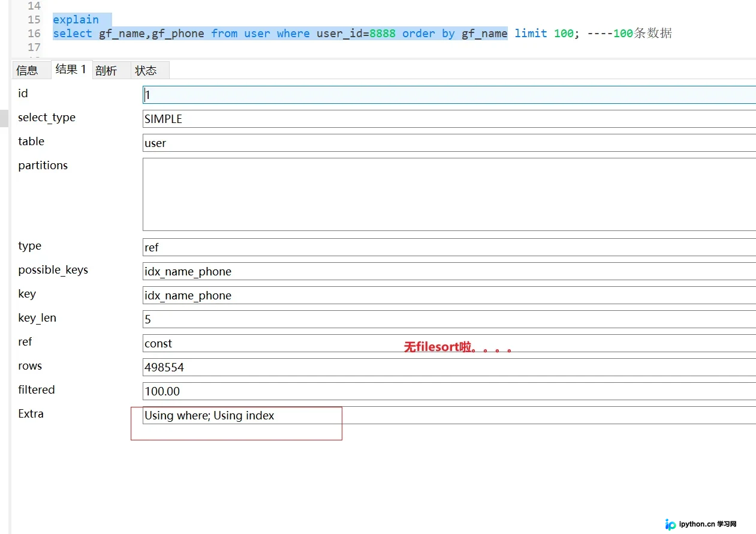Click the 'Extra' row label
This screenshot has width=756, height=534.
click(31, 413)
